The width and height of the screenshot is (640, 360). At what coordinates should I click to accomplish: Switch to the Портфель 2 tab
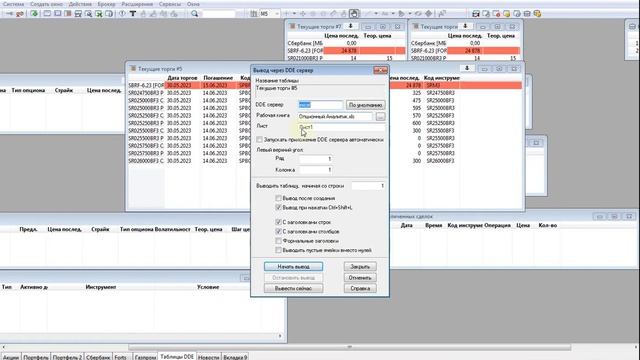pos(67,357)
